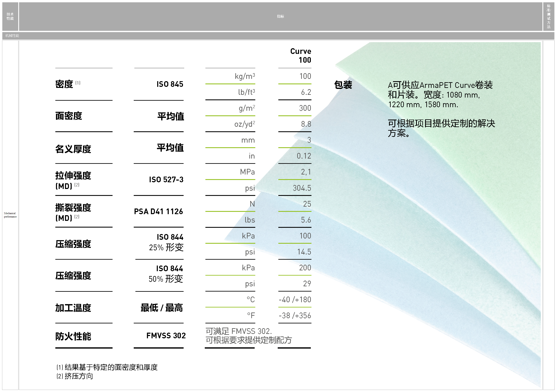Click the 指标 column header

[280, 16]
